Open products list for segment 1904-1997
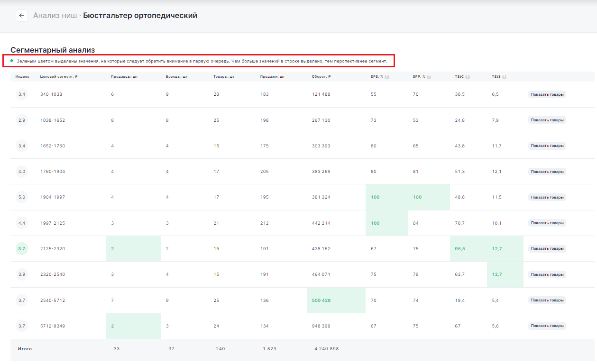597x364 pixels. pyautogui.click(x=547, y=197)
